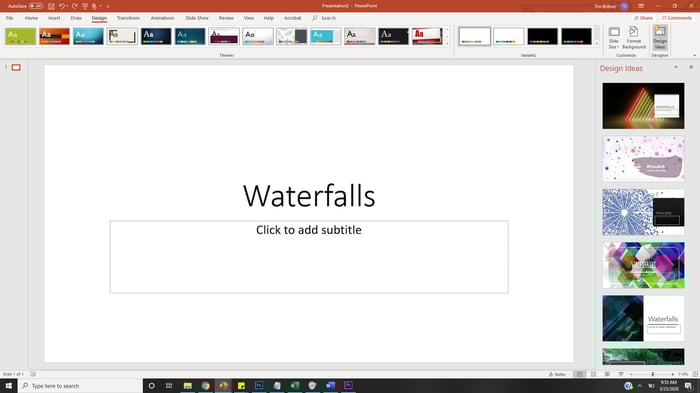Open the Transitions tab
This screenshot has width=700, height=393.
tap(128, 18)
